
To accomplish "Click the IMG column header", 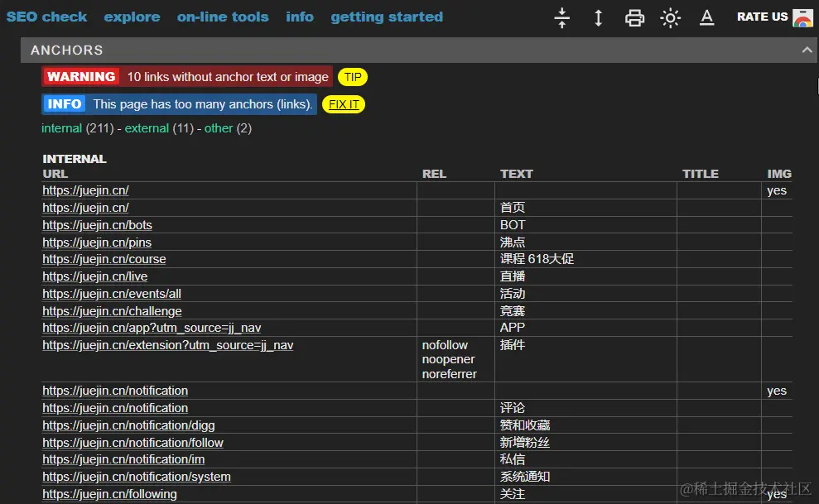I will point(779,174).
